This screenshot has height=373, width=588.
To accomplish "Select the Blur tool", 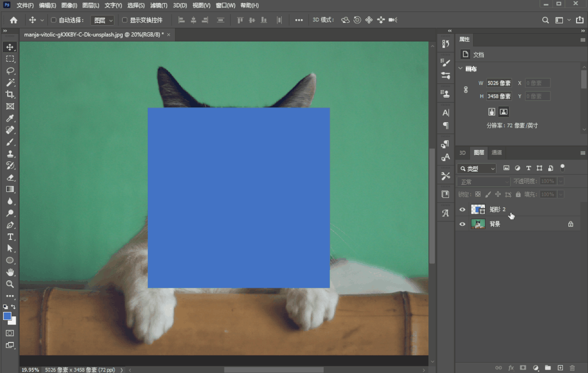I will (x=10, y=201).
